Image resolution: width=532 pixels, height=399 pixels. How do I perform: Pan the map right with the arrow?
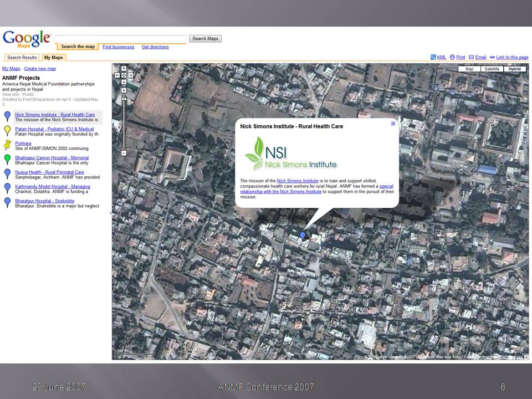tap(130, 75)
